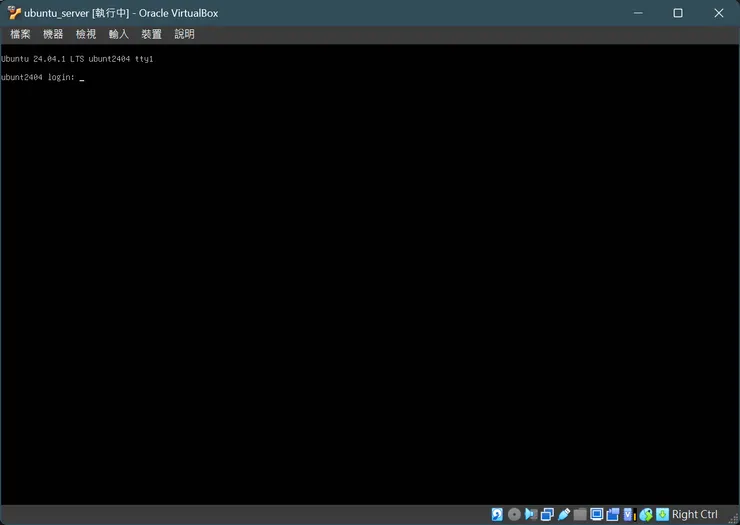Click the hard disk activity status icon
This screenshot has width=740, height=525.
tap(497, 514)
